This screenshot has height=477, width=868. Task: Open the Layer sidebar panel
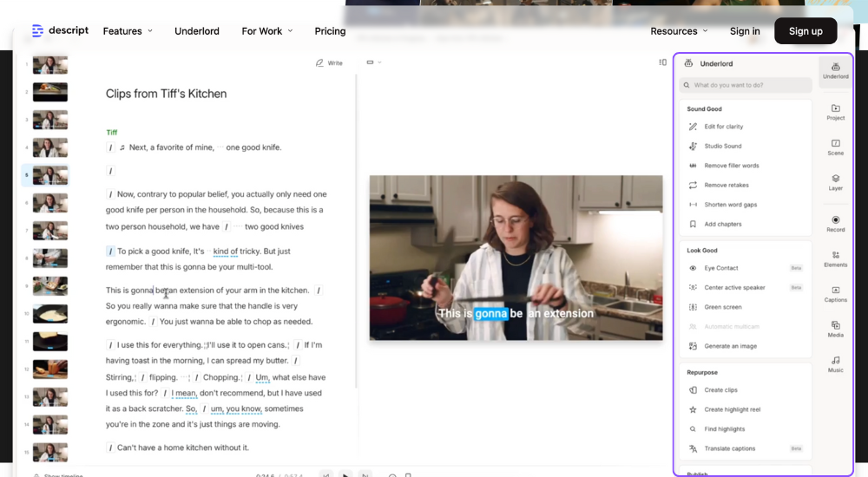[835, 182]
